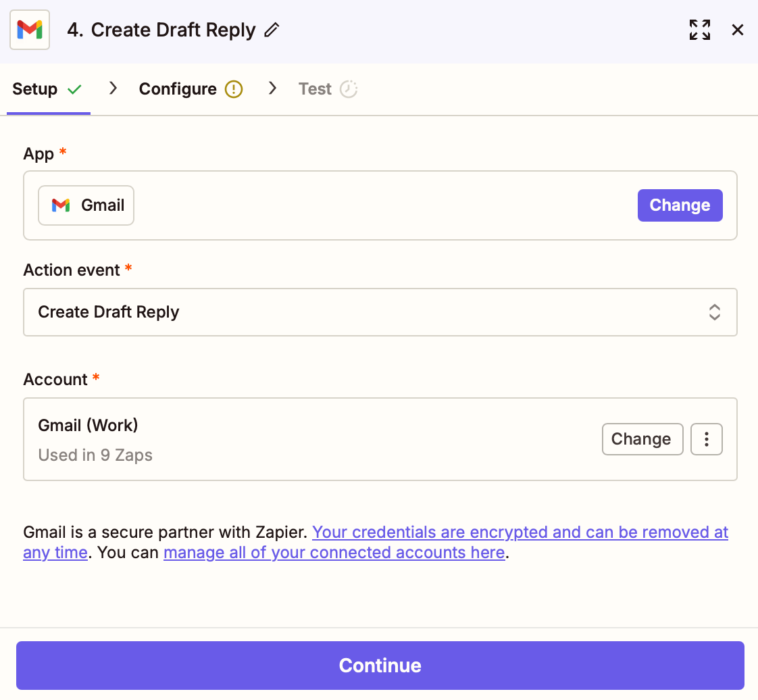Click the App field label
This screenshot has width=758, height=700.
tap(39, 154)
